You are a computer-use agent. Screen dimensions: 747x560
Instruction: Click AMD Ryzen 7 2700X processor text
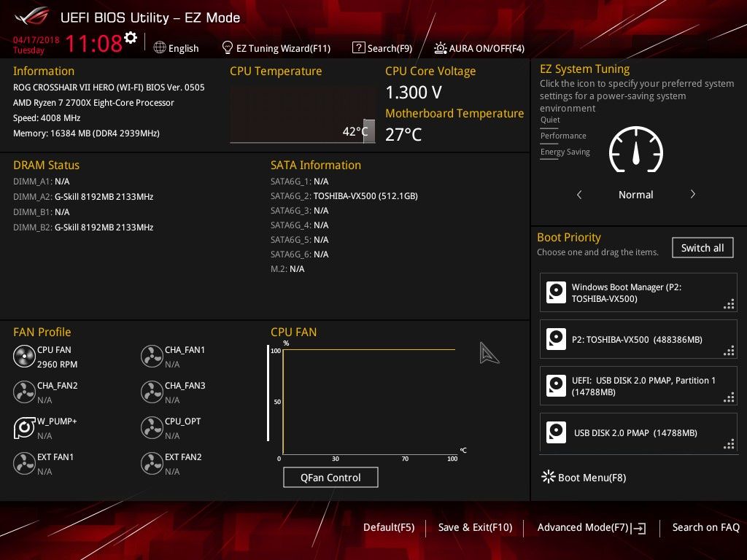coord(93,102)
